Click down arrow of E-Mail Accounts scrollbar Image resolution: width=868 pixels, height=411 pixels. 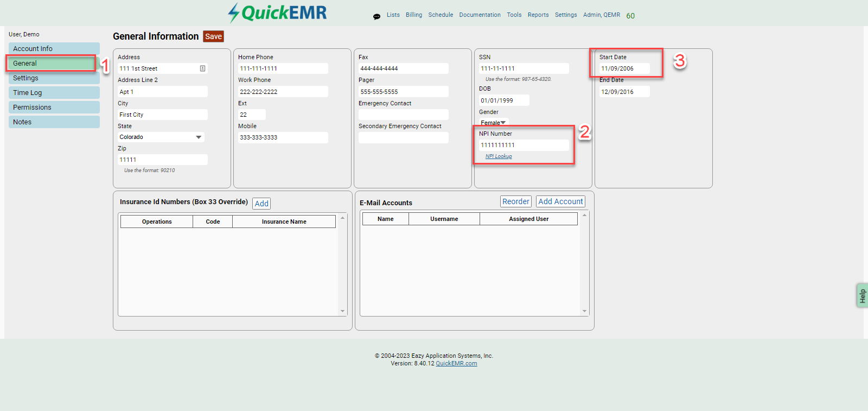tap(584, 311)
